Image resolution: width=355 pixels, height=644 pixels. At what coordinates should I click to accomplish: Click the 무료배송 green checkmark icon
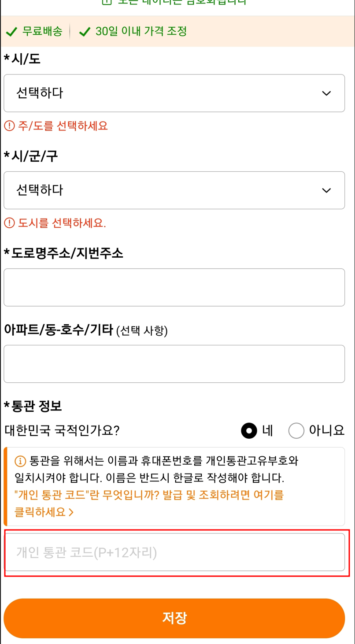pyautogui.click(x=12, y=32)
